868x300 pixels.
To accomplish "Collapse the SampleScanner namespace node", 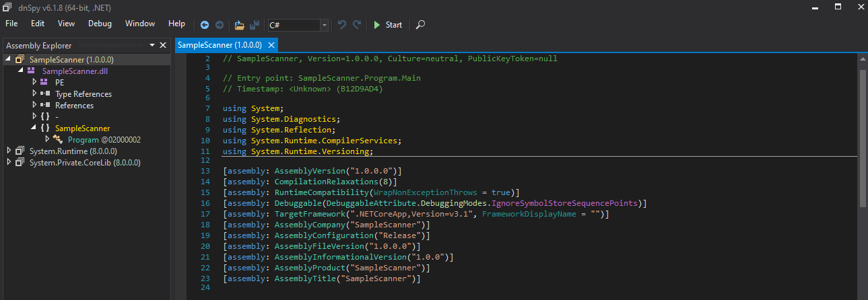I will (x=34, y=128).
